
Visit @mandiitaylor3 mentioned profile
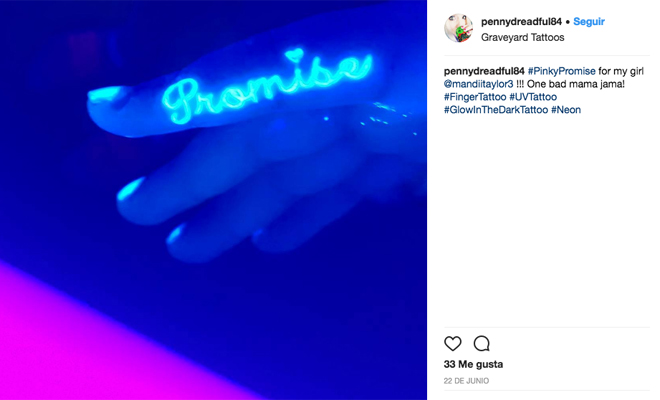click(479, 84)
